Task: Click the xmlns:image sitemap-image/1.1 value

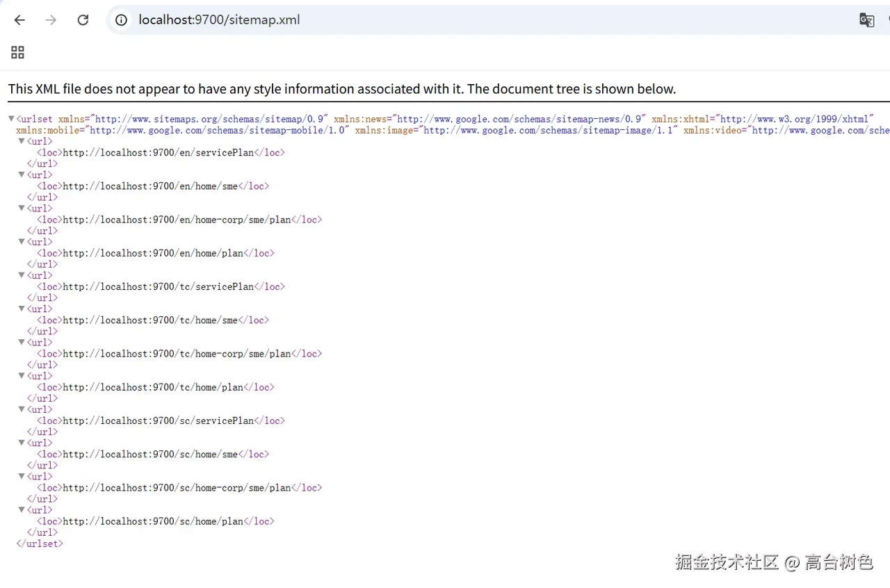Action: 548,131
